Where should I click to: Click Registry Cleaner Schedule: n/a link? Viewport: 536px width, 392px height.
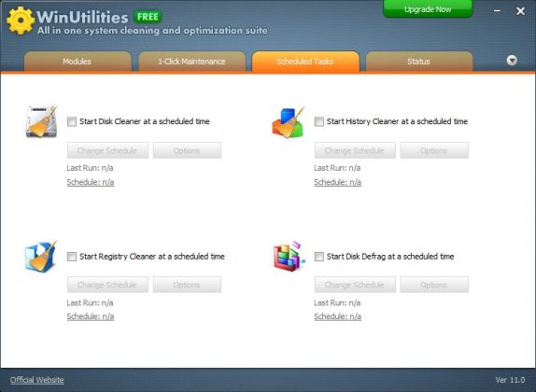[x=91, y=316]
